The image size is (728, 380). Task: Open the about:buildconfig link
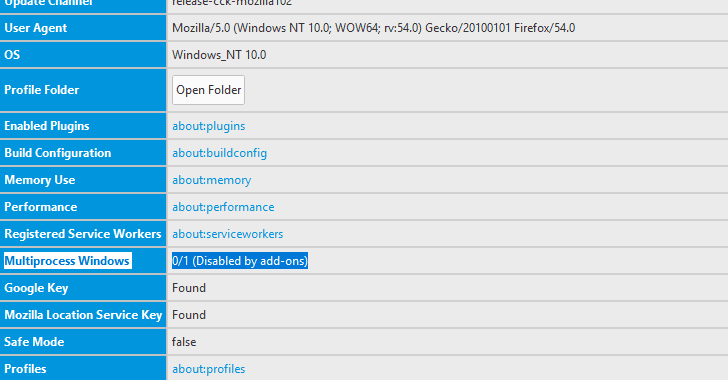tap(220, 153)
